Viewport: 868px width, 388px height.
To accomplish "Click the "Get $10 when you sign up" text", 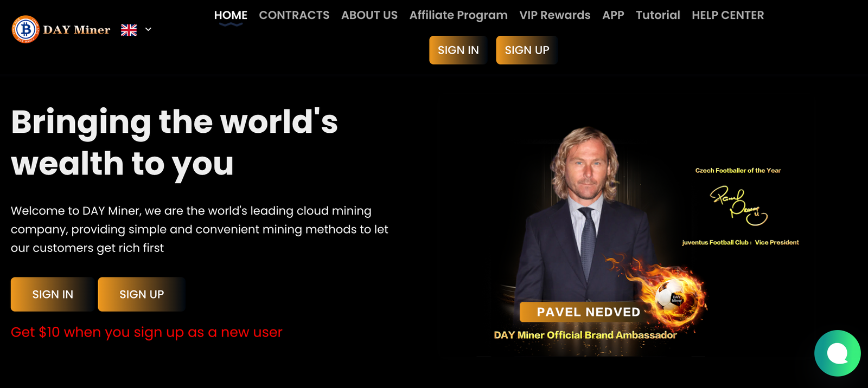I will tap(146, 332).
